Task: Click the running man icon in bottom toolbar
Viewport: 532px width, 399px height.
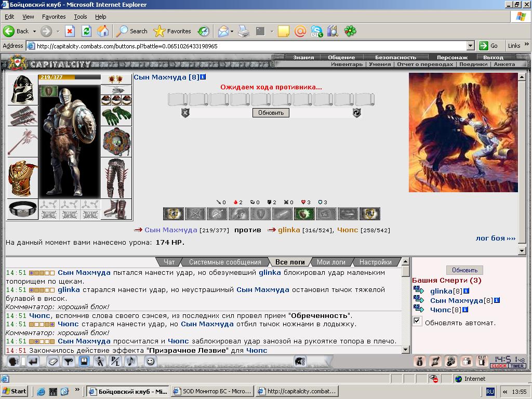Action: click(99, 362)
